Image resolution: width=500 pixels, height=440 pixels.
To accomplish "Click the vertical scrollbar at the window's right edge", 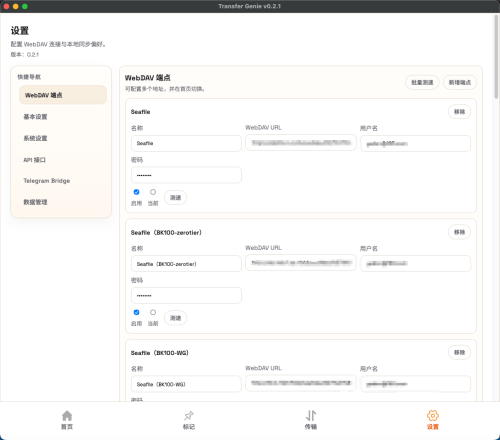I will [496, 57].
